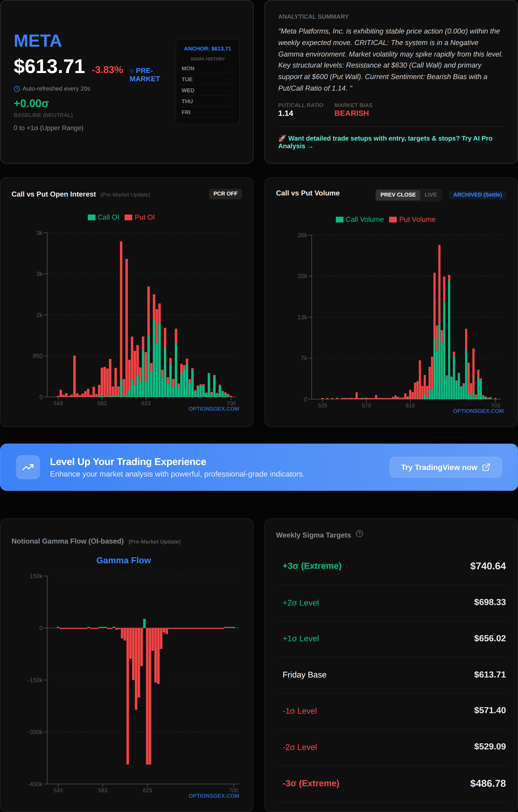
Task: Click the trending chart icon in banner
Action: click(x=28, y=467)
